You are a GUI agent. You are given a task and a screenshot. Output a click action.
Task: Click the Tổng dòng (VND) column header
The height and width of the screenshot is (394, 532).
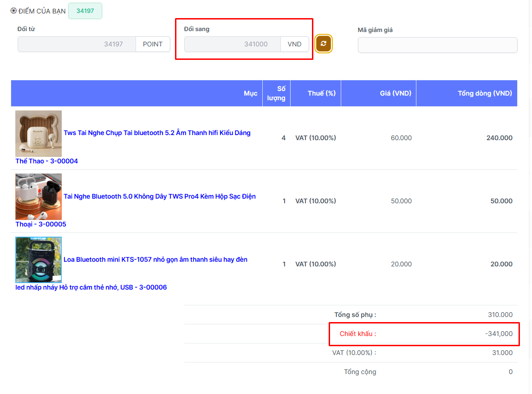[x=485, y=93]
